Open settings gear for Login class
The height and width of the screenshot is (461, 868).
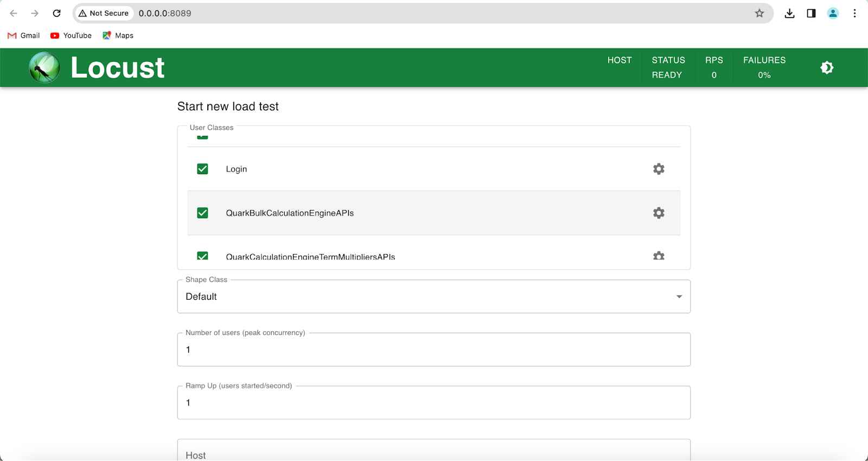(x=659, y=169)
